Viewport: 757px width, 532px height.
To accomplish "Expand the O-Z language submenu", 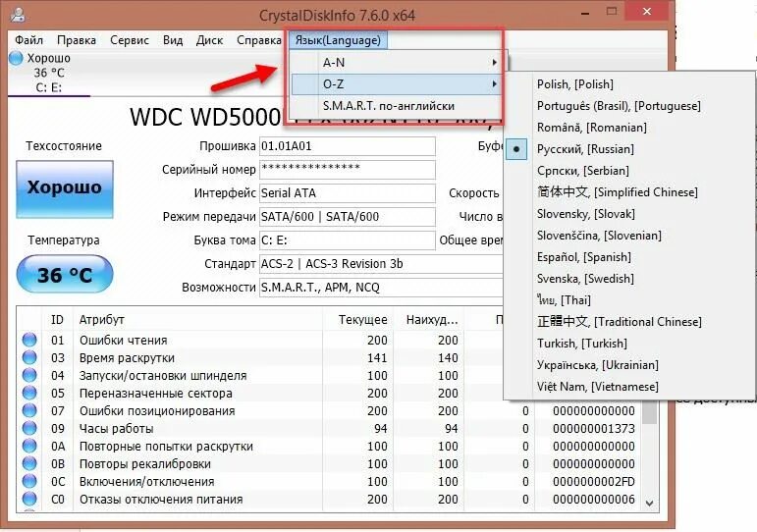I will coord(397,84).
